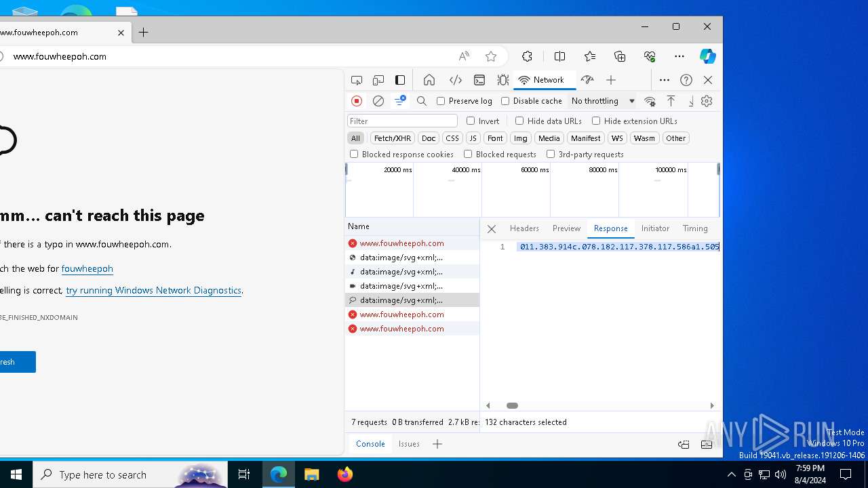
Task: Open network search magnifier
Action: [422, 101]
